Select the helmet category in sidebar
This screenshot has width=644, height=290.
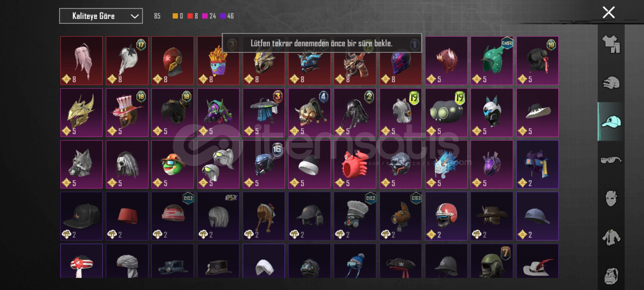(611, 83)
